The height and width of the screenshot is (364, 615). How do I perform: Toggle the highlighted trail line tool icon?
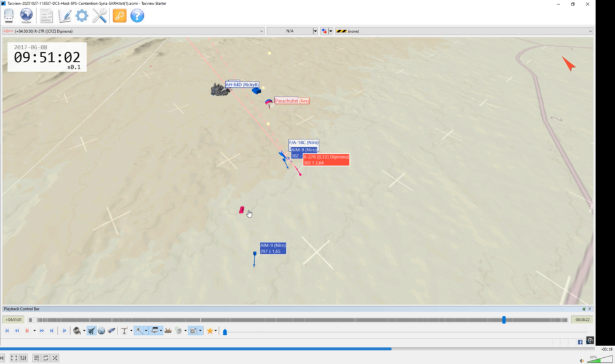point(139,331)
